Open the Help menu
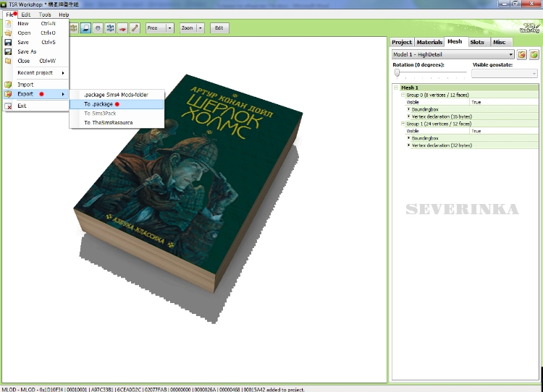Screen dimensions: 543x392 tap(64, 14)
